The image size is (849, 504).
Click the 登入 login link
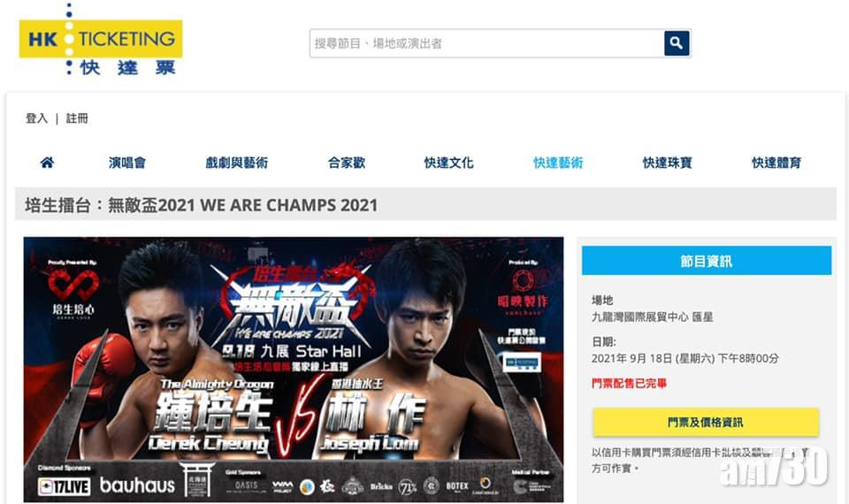37,118
